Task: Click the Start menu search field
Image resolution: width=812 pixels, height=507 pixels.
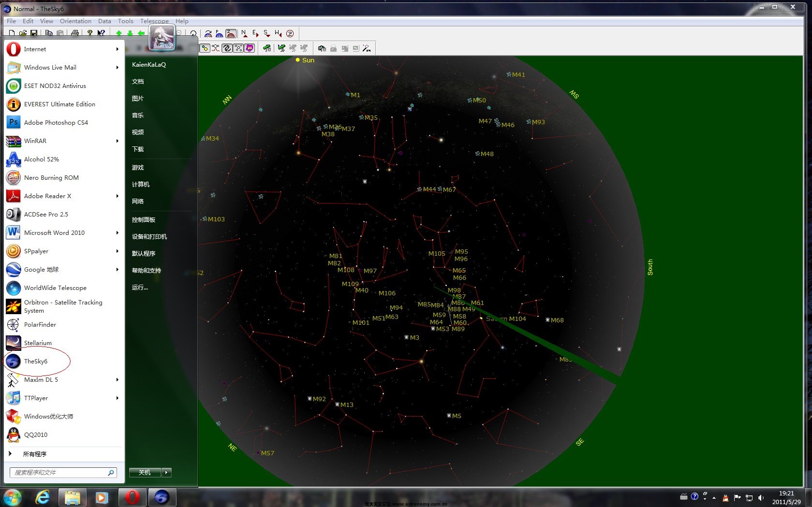Action: click(x=63, y=472)
